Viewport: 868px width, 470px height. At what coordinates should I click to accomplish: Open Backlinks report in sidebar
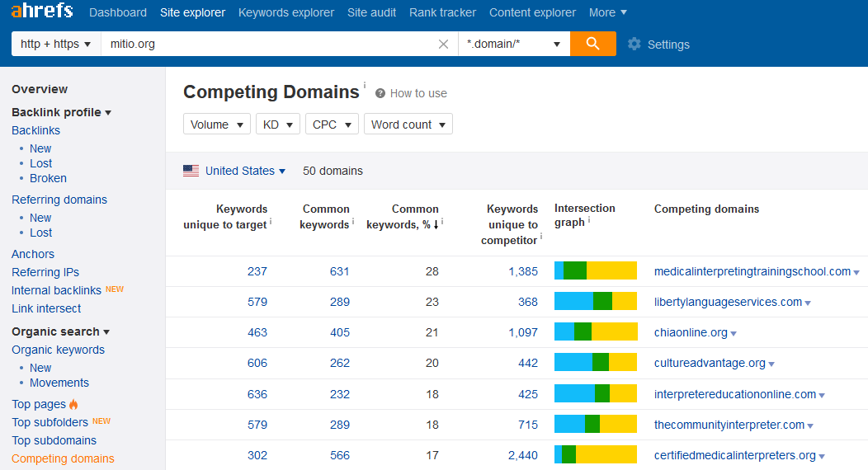[x=36, y=130]
